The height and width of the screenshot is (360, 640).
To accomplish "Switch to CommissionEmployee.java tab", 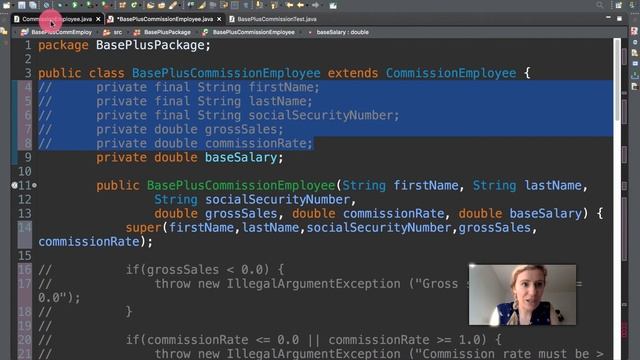I will [x=57, y=19].
